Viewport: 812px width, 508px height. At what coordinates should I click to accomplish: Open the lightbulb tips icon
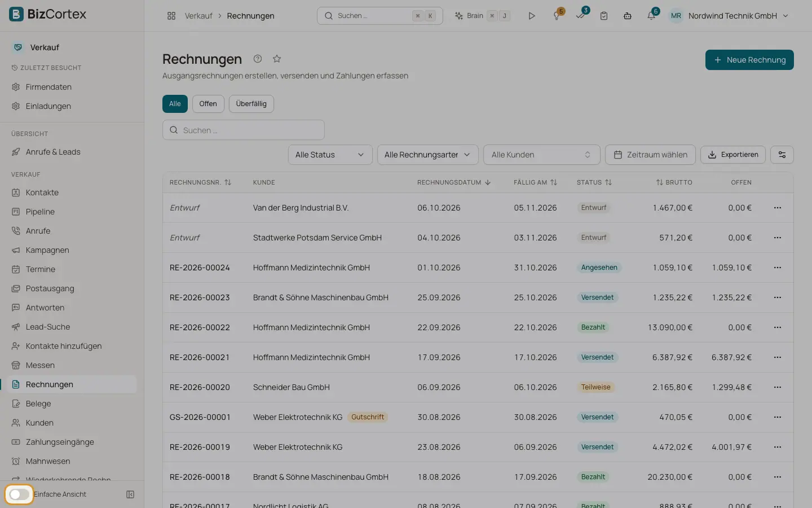point(557,16)
